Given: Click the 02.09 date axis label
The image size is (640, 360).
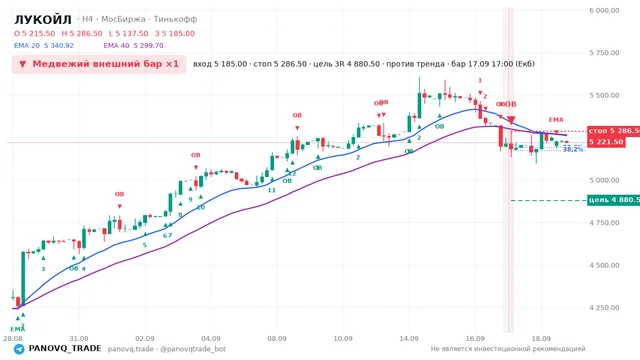Looking at the screenshot, I should tap(145, 339).
